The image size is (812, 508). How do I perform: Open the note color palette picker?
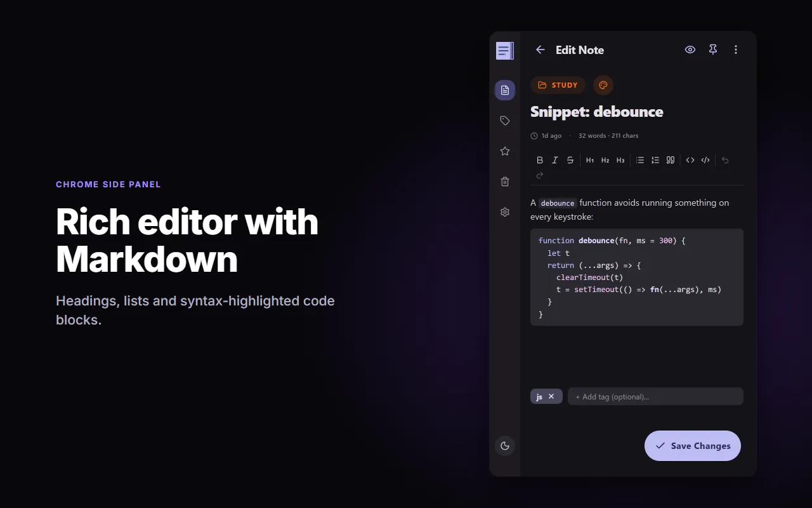coord(603,85)
